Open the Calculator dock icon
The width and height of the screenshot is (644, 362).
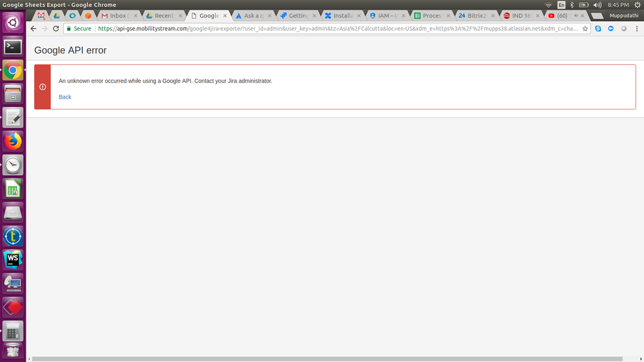pyautogui.click(x=13, y=331)
